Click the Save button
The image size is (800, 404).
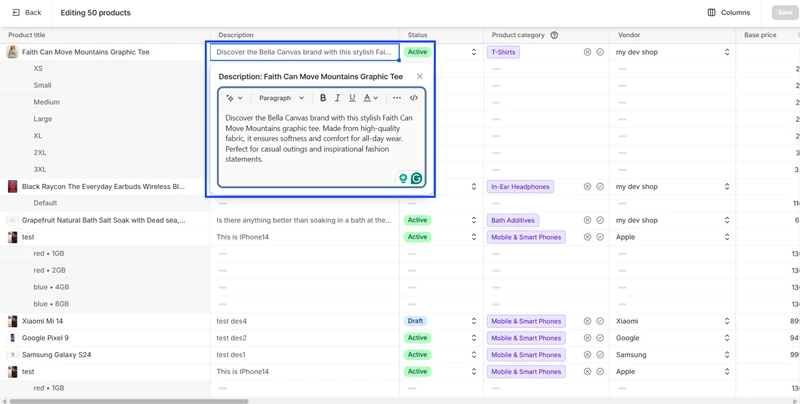pyautogui.click(x=785, y=13)
